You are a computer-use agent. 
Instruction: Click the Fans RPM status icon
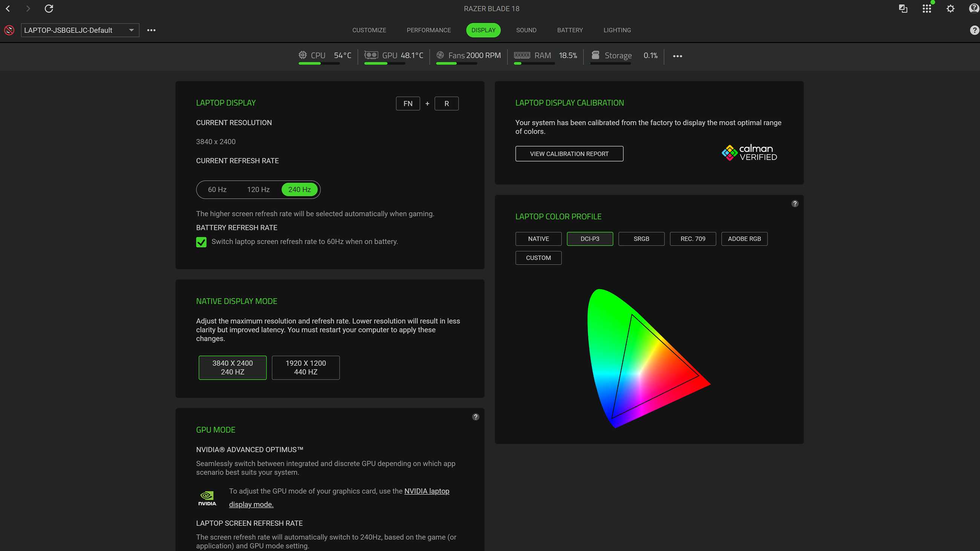(441, 55)
